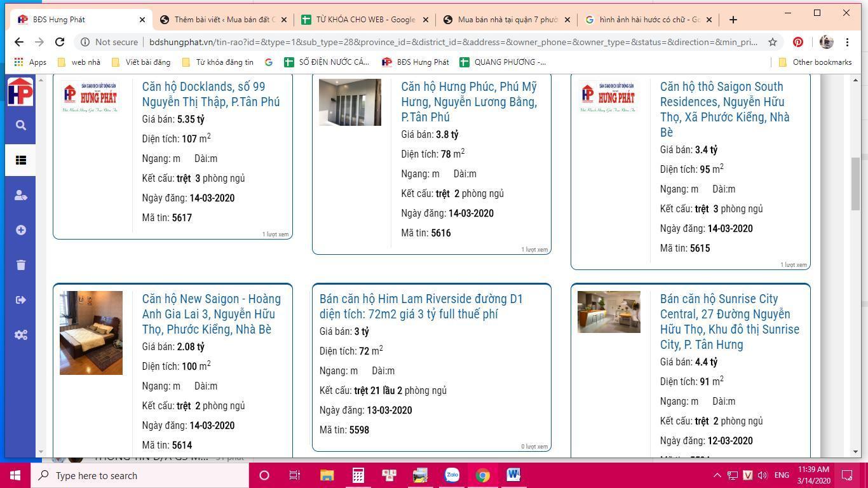Click the Pinterest extension icon

pyautogui.click(x=798, y=42)
